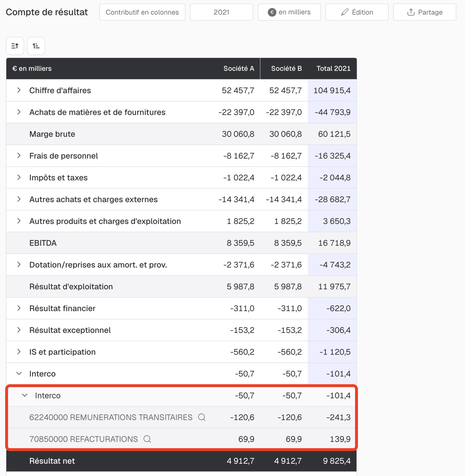Expand the Frais de personnel row

19,156
